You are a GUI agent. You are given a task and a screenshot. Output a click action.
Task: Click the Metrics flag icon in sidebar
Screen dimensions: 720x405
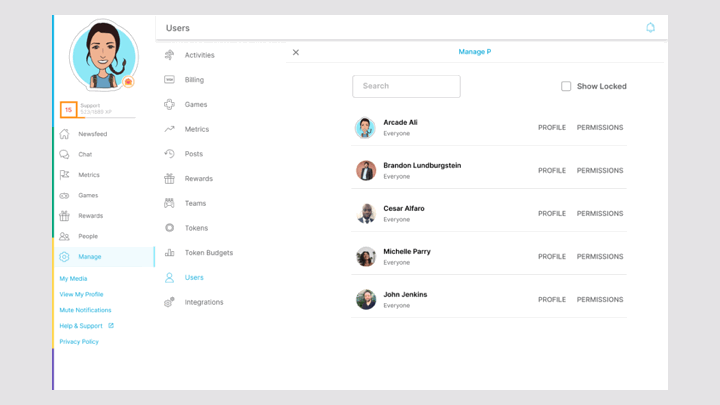[x=64, y=175]
